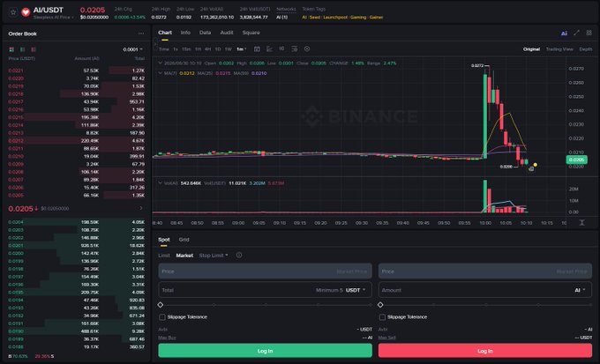Open the Square tab

click(251, 33)
